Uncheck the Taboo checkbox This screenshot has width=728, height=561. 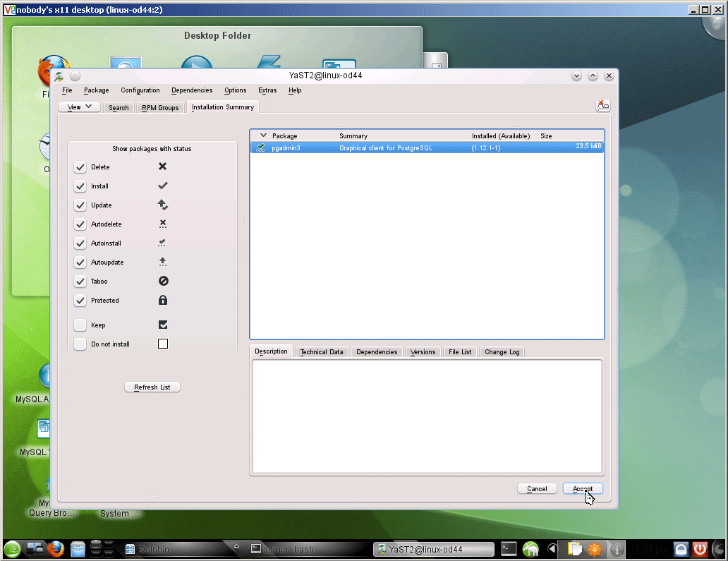[80, 281]
